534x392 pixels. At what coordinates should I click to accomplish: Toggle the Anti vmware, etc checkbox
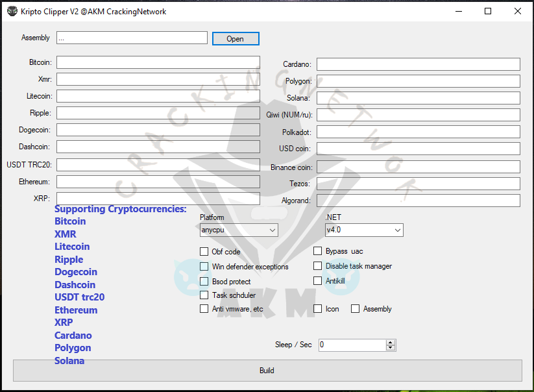[x=204, y=309]
